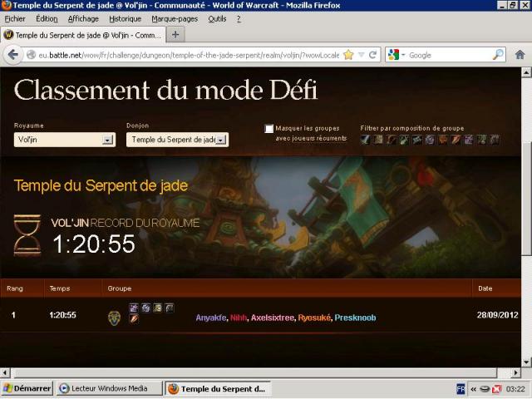The image size is (532, 399).
Task: Filter by the sixth grey-blue class icon
Action: (x=430, y=140)
